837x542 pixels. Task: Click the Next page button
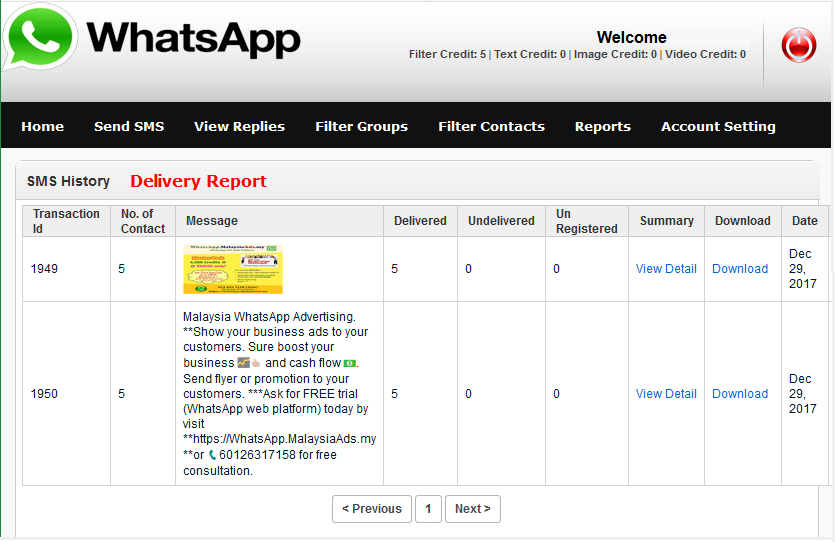pos(472,509)
